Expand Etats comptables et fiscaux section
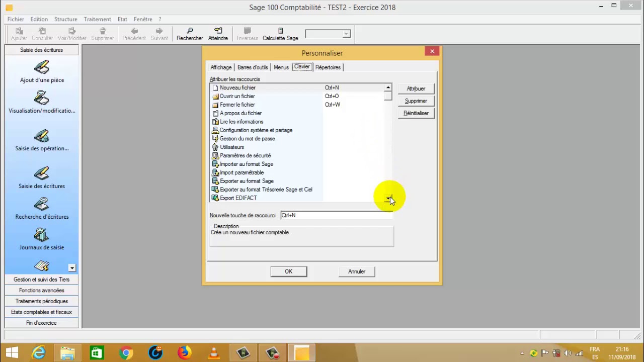Image resolution: width=644 pixels, height=362 pixels. pyautogui.click(x=41, y=312)
